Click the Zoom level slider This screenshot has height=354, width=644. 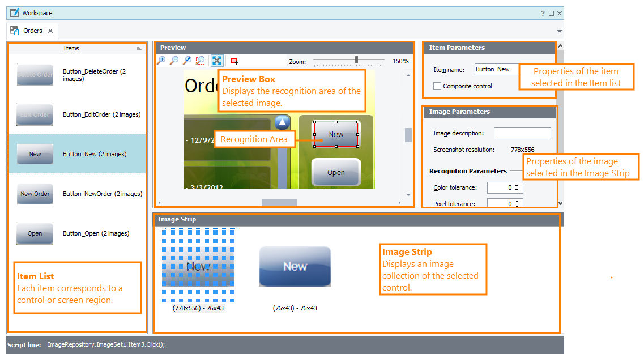[356, 61]
